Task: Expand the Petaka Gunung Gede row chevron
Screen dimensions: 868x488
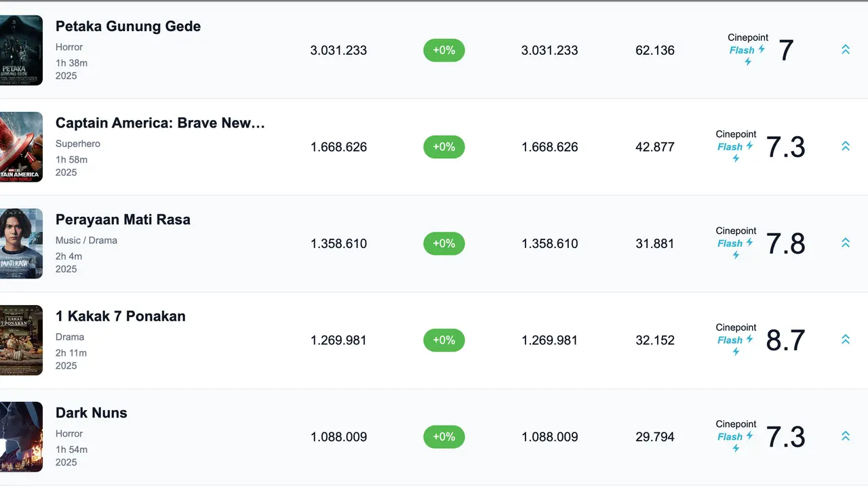Action: pyautogui.click(x=846, y=49)
